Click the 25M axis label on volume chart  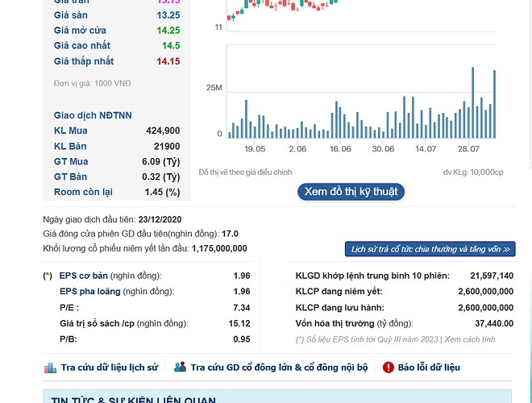pyautogui.click(x=214, y=88)
